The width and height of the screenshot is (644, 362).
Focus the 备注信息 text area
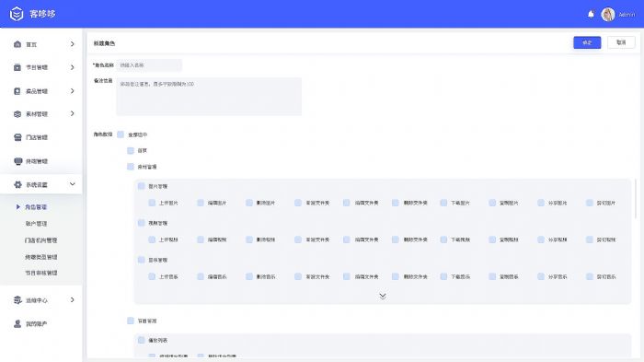[x=209, y=97]
